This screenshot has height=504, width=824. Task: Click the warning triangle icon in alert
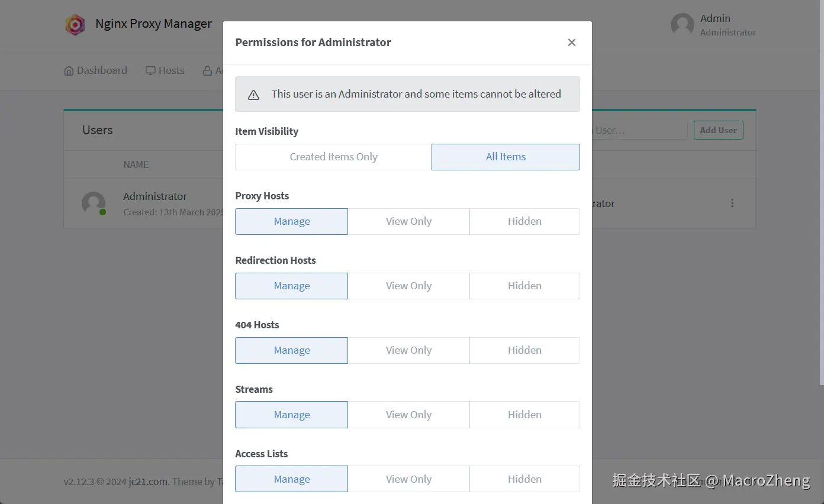253,95
